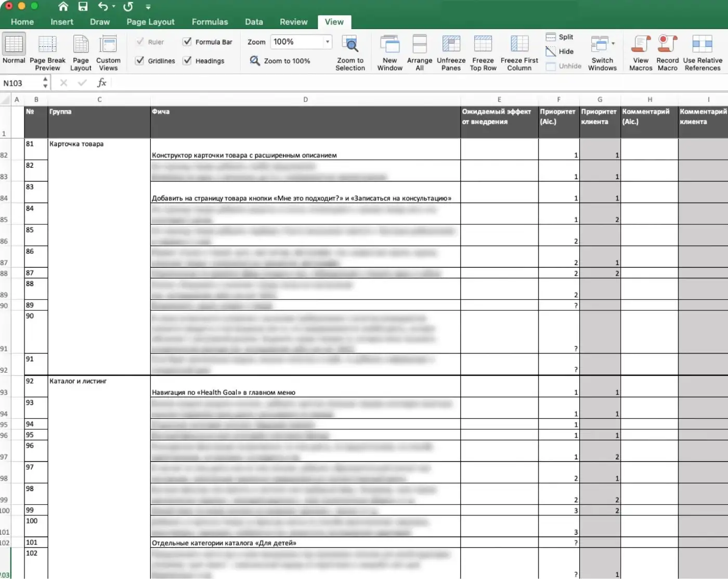This screenshot has width=728, height=579.
Task: Start Record Macro
Action: [x=667, y=45]
